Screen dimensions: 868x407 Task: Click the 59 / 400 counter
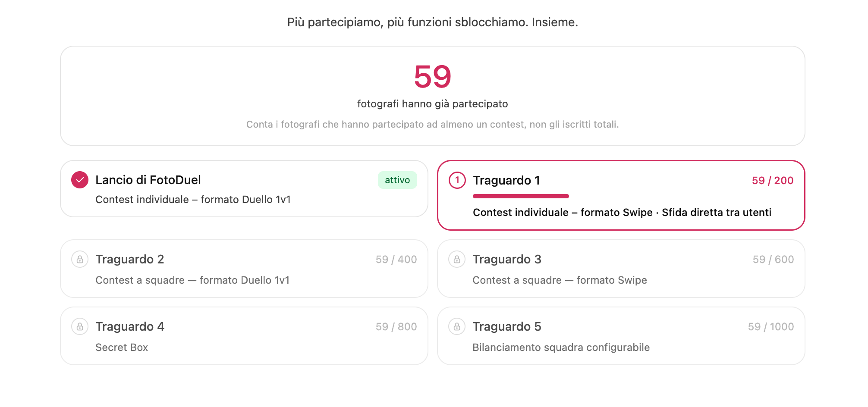[x=396, y=260]
